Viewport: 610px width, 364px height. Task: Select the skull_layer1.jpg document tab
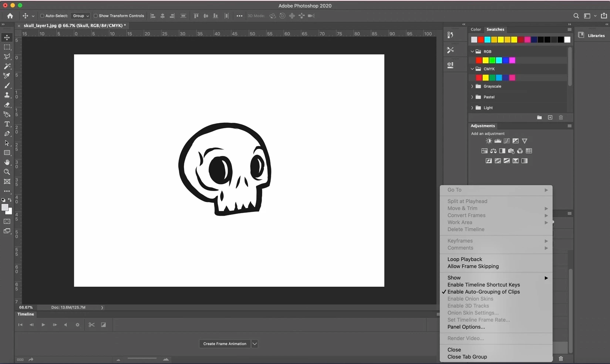coord(75,25)
